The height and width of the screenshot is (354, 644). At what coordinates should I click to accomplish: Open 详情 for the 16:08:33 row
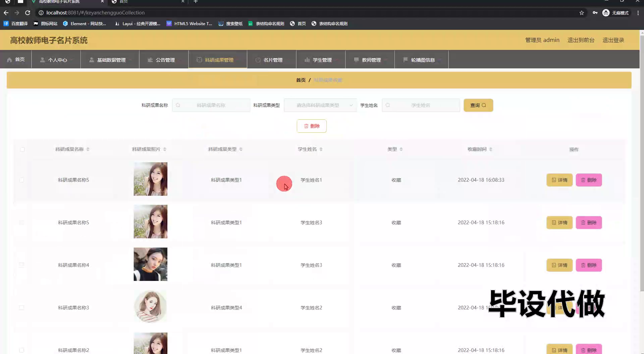[x=559, y=180]
